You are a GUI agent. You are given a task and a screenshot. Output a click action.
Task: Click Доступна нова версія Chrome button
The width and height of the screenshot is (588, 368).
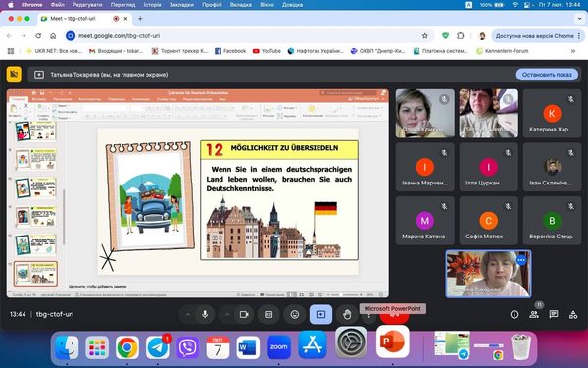click(x=538, y=36)
